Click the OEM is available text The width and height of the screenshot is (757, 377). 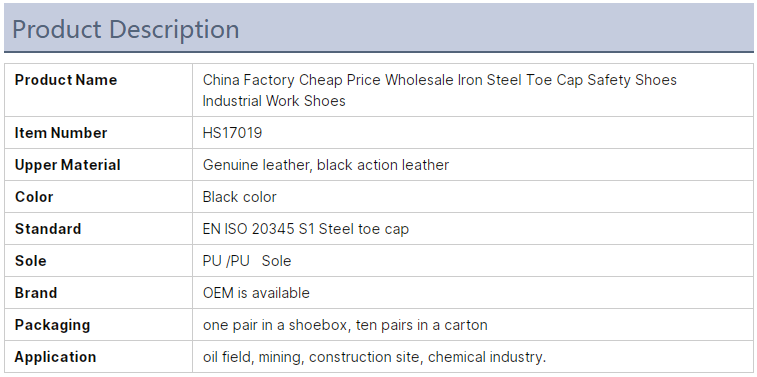256,293
